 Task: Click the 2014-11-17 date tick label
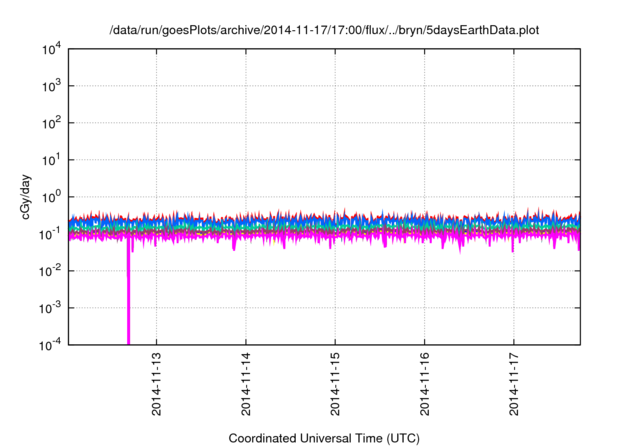[514, 384]
